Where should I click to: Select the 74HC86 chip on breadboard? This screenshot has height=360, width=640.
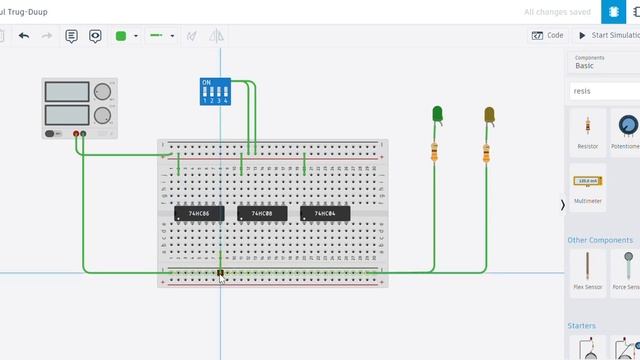[x=199, y=213]
